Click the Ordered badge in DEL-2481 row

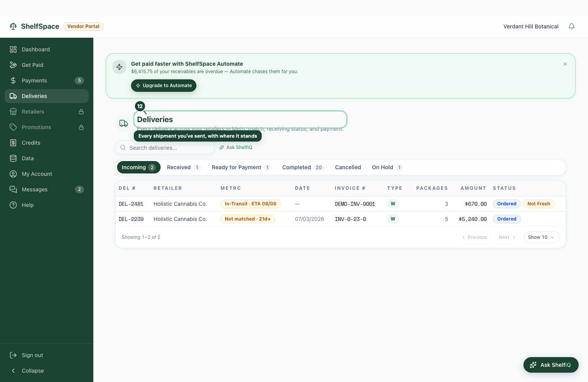[x=507, y=204]
